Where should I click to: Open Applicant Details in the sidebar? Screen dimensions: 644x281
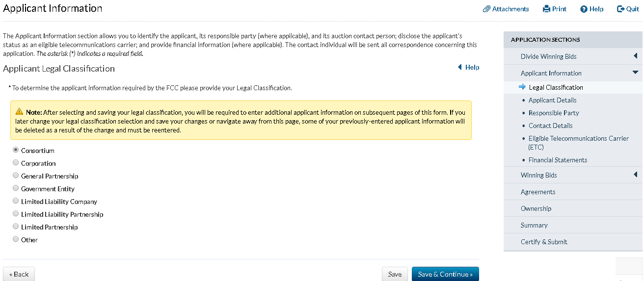tap(552, 100)
